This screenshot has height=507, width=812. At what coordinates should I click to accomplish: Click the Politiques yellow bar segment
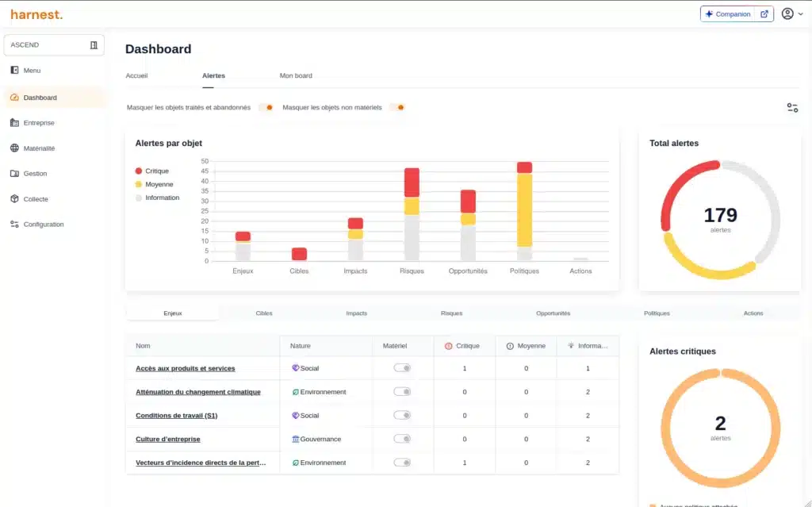click(x=524, y=210)
